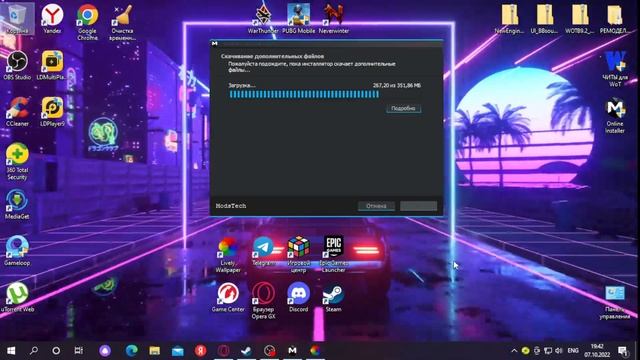
Task: Open the Discord desktop shortcut
Action: (x=298, y=297)
